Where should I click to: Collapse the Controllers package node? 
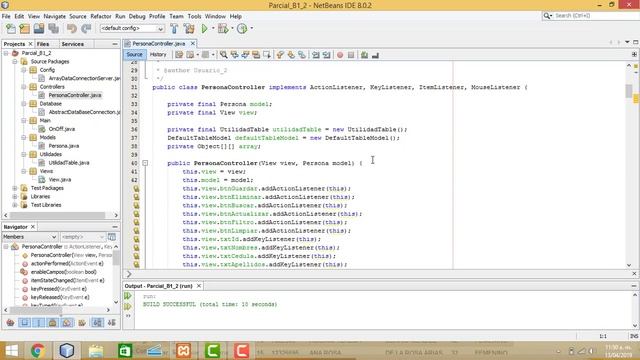[x=24, y=87]
